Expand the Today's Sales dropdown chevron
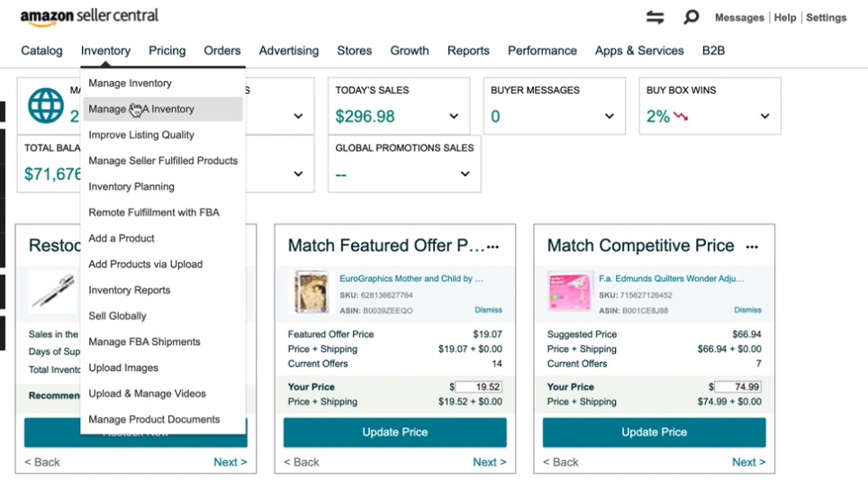The image size is (868, 490). click(x=454, y=116)
